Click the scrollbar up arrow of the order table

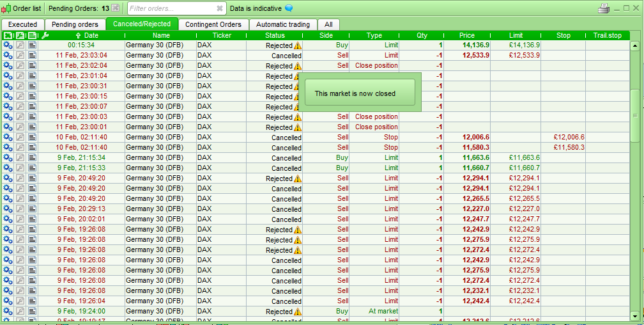click(x=634, y=45)
